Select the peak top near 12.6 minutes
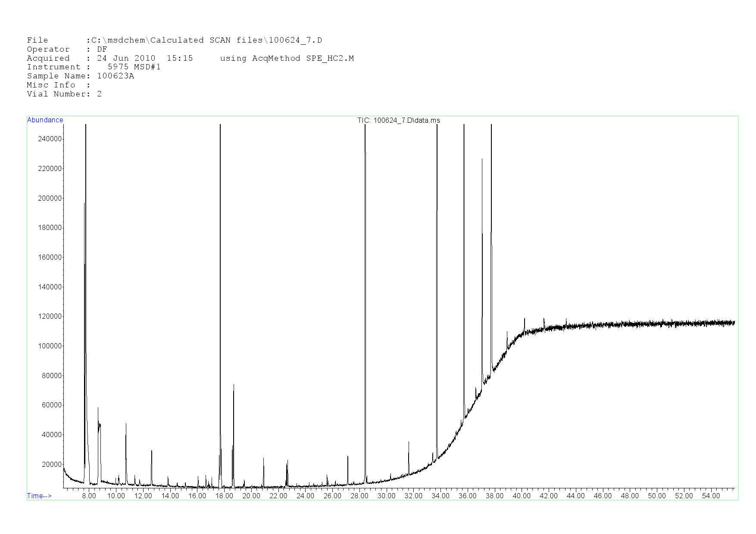Image resolution: width=756 pixels, height=534 pixels. tap(152, 451)
